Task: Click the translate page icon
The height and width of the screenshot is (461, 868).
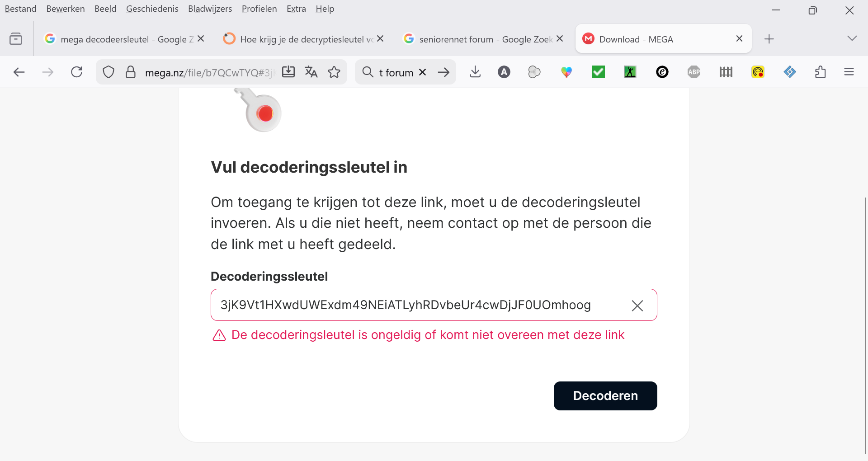Action: coord(311,72)
